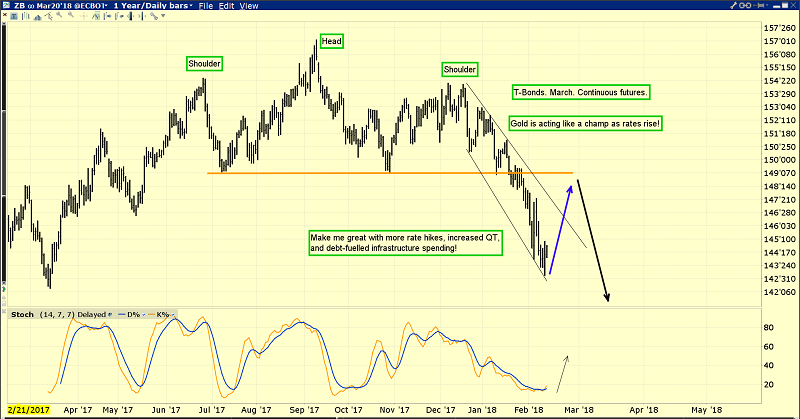The width and height of the screenshot is (800, 419).
Task: Click the shift chart left bar icon
Action: [x=107, y=16]
